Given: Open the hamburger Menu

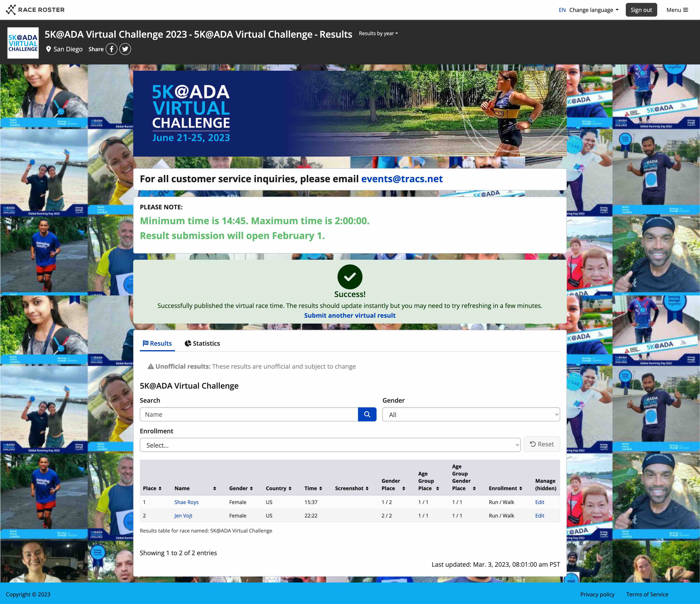Looking at the screenshot, I should click(677, 10).
